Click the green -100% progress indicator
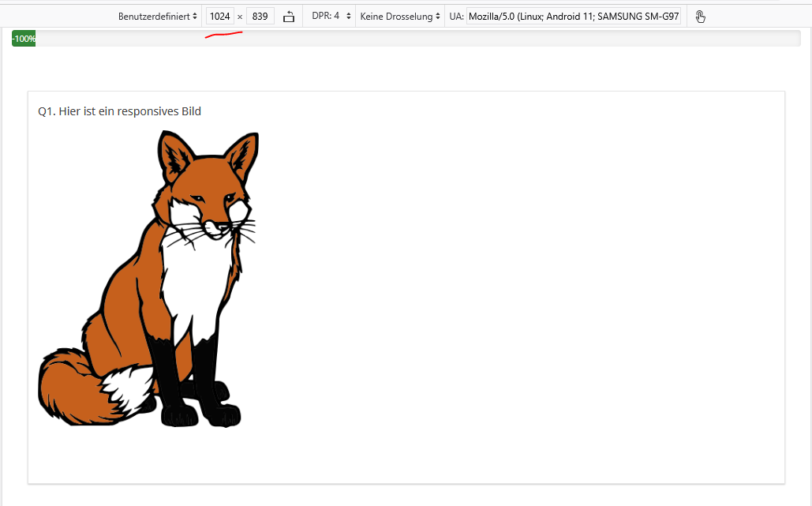The height and width of the screenshot is (506, 812). pyautogui.click(x=24, y=39)
